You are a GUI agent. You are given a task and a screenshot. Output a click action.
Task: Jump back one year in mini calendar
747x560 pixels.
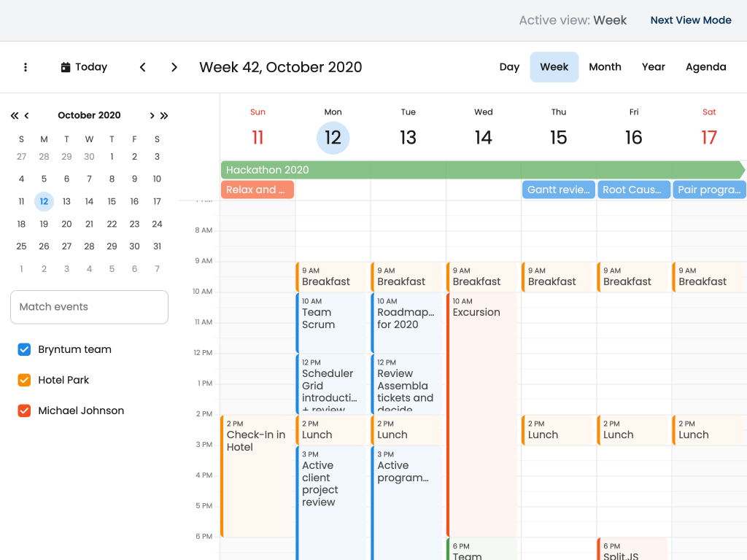tap(14, 115)
